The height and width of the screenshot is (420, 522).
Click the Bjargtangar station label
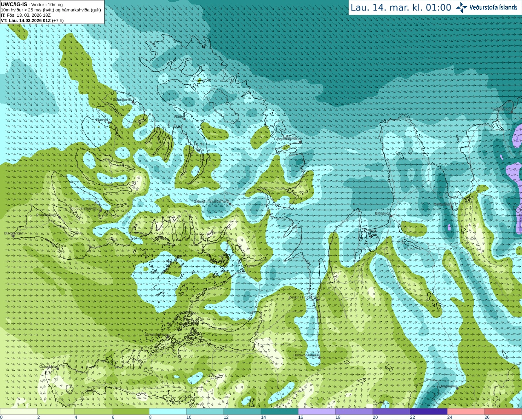coord(13,233)
